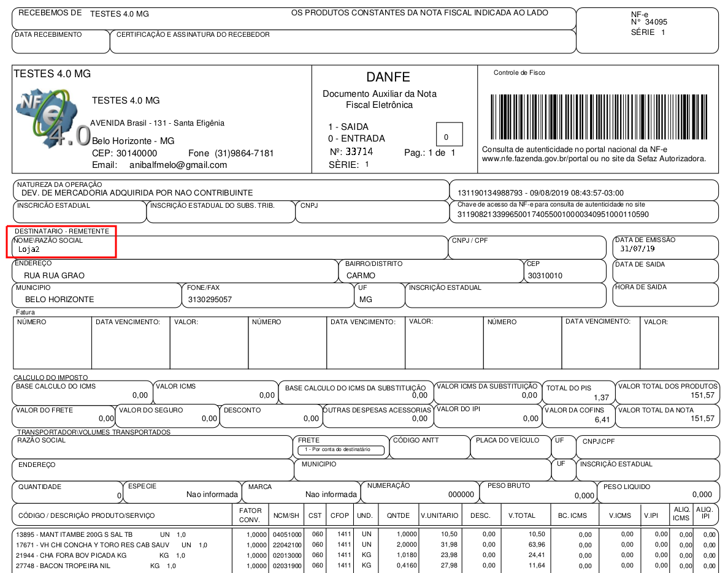Select NCM code 22042100
Screen dimensions: 728x573
point(288,545)
